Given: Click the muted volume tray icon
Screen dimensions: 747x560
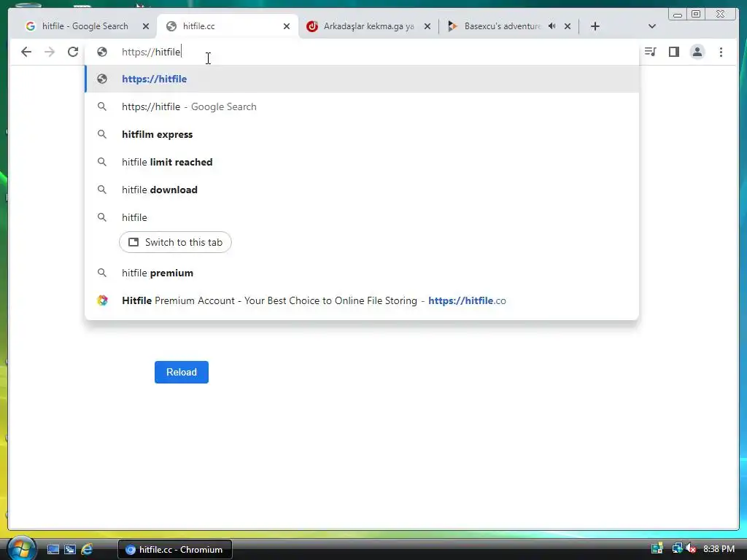Looking at the screenshot, I should 692,548.
